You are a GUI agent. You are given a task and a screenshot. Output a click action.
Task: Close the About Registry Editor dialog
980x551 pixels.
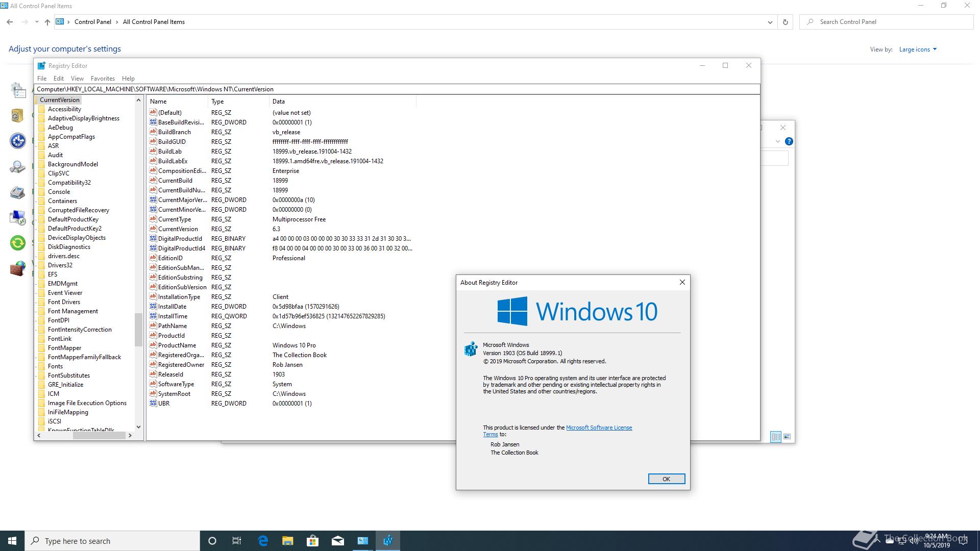click(x=682, y=282)
